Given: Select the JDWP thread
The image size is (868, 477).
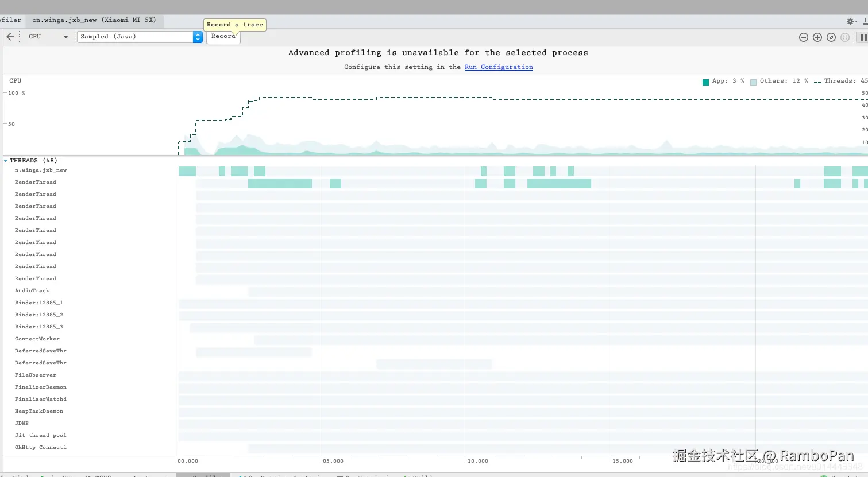Looking at the screenshot, I should (22, 424).
